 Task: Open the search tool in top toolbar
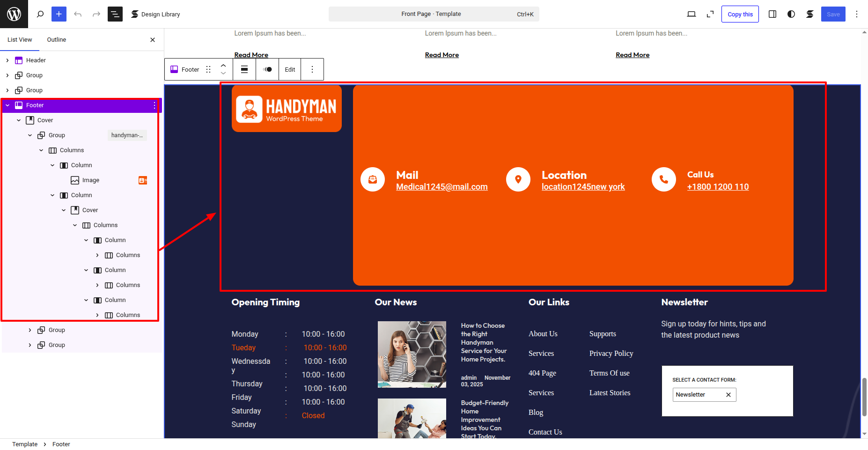(x=40, y=14)
